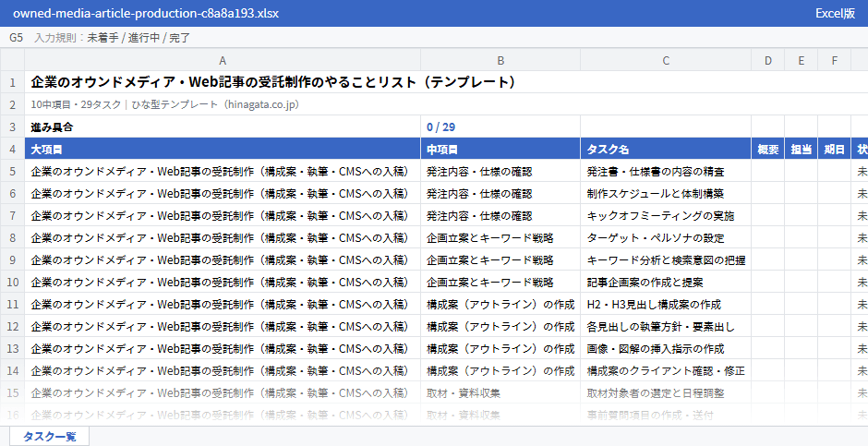Click the Excel版 link
Image resolution: width=868 pixels, height=446 pixels.
(x=835, y=13)
